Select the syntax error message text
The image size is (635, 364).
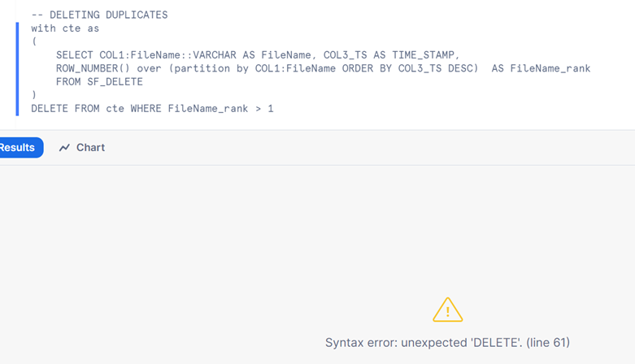pos(447,343)
